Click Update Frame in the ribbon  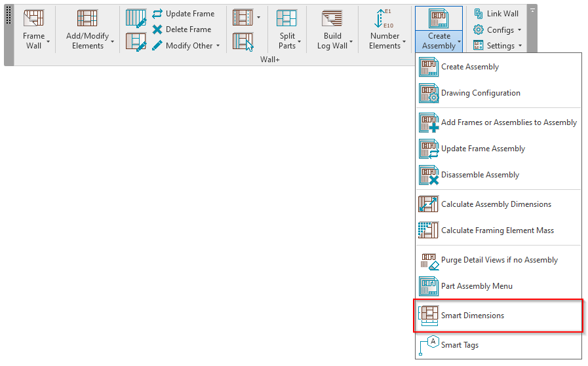[189, 14]
